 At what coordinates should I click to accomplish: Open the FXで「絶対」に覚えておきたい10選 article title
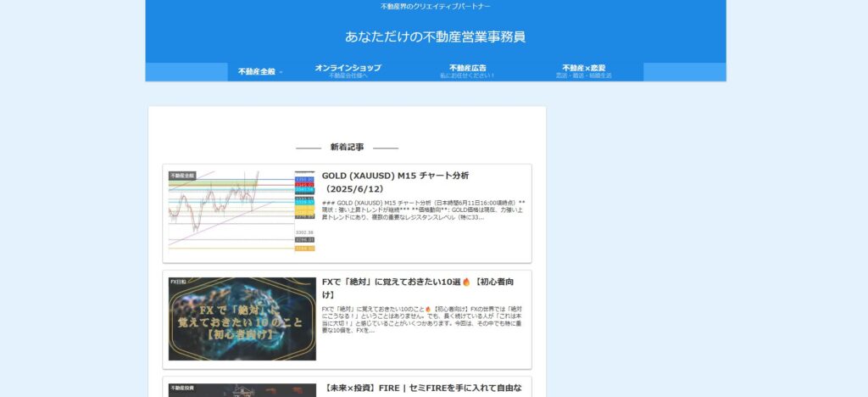coord(418,288)
